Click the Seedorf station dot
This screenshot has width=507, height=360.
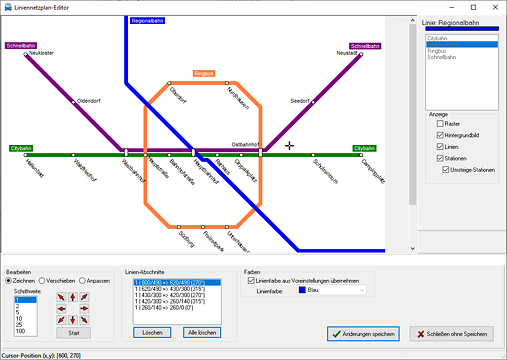click(313, 102)
